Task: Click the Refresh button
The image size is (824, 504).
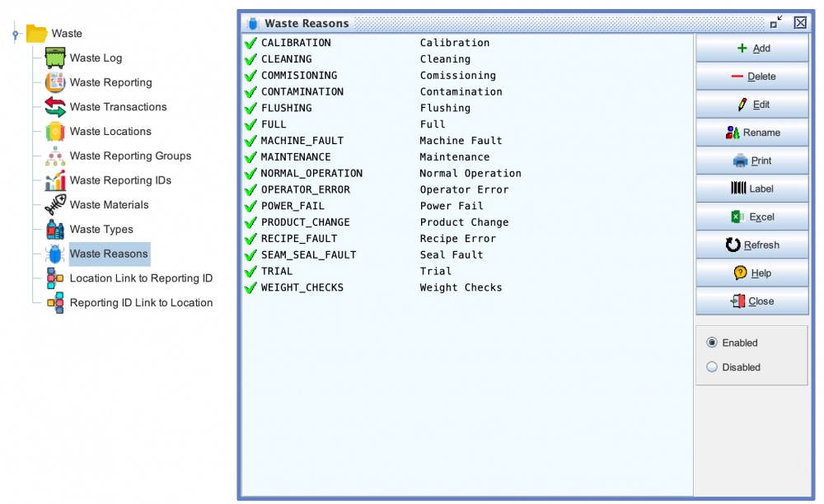Action: 752,245
